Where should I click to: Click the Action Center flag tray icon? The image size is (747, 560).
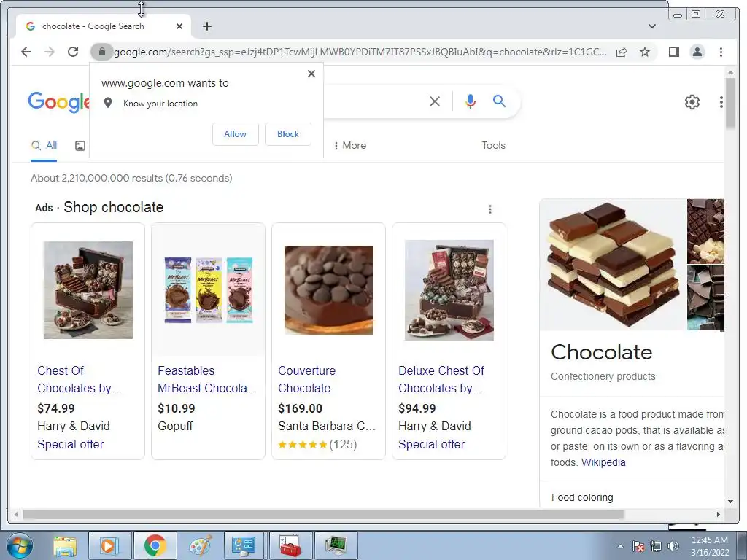point(638,546)
